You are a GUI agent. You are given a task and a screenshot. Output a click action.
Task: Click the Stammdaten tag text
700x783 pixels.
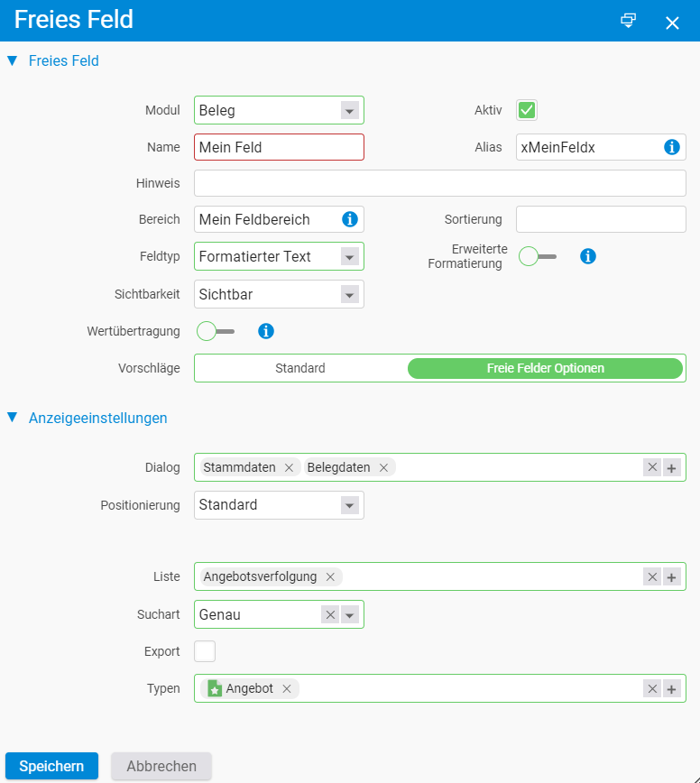click(x=239, y=467)
